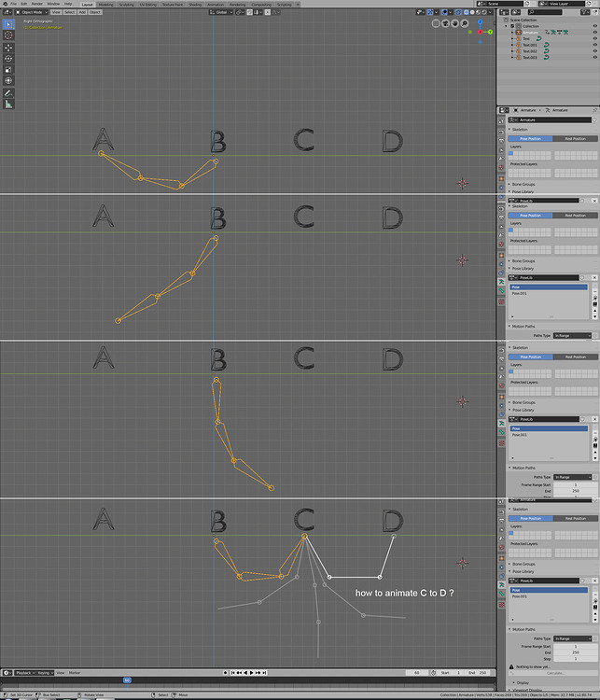Toggle the Collection exclude checkbox in outliner
This screenshot has width=600, height=700.
512,26
